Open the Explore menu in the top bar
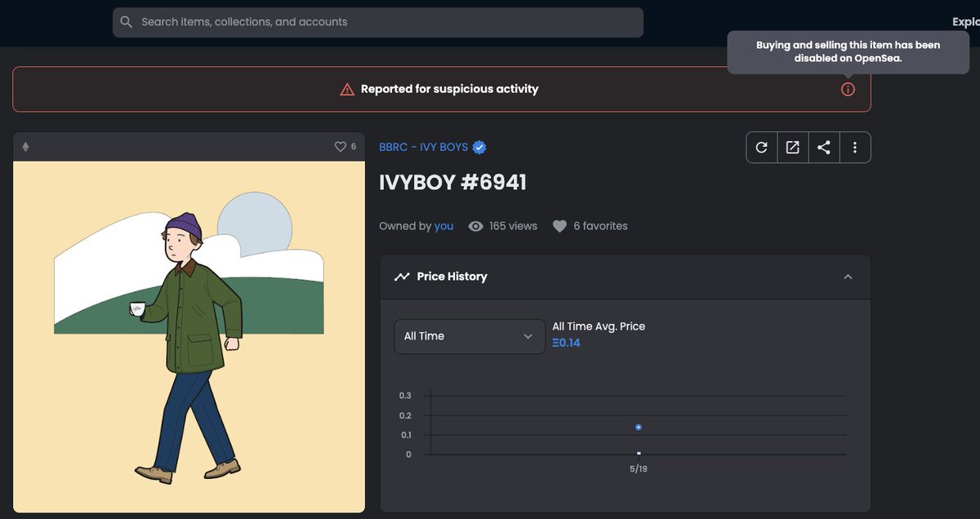Viewport: 980px width, 519px height. point(966,22)
